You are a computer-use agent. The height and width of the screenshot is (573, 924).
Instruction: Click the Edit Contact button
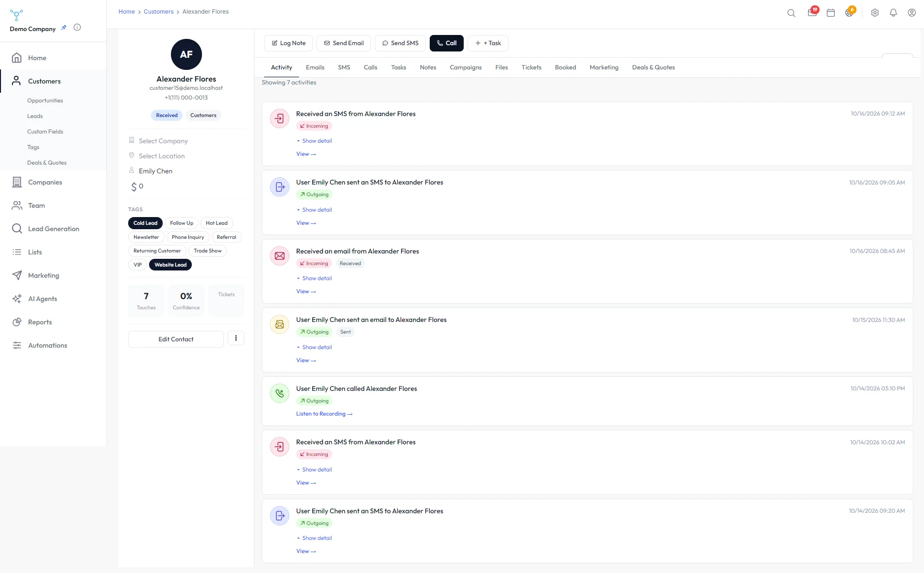[176, 339]
